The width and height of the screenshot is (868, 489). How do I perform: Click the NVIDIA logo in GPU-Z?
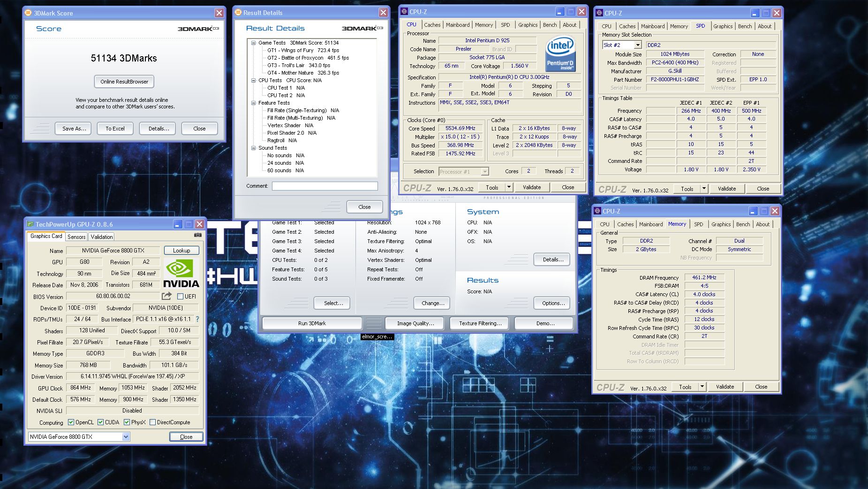[181, 273]
